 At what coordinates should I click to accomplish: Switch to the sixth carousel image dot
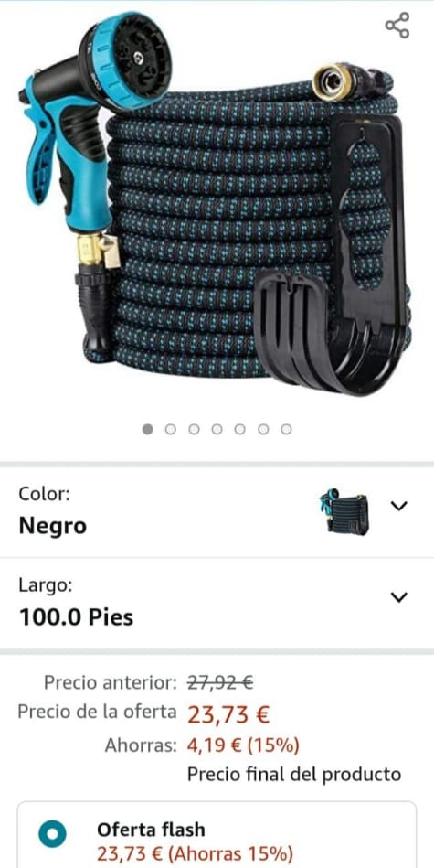pos(262,429)
